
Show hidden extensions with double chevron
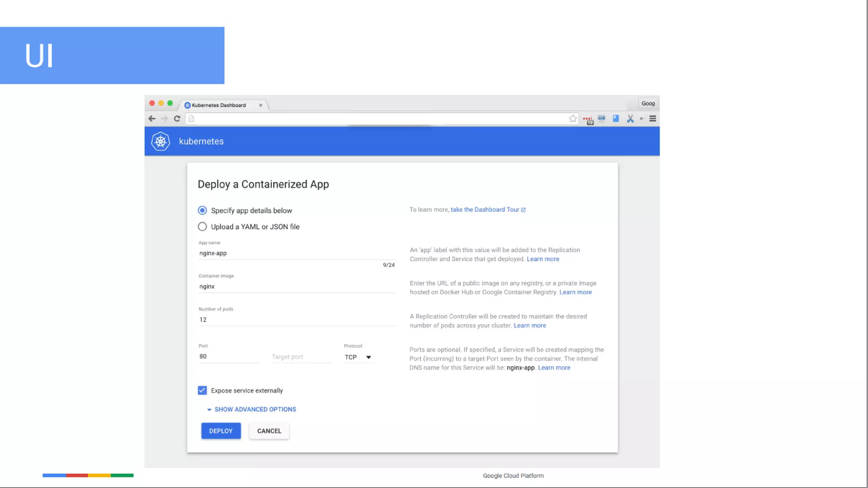[641, 119]
